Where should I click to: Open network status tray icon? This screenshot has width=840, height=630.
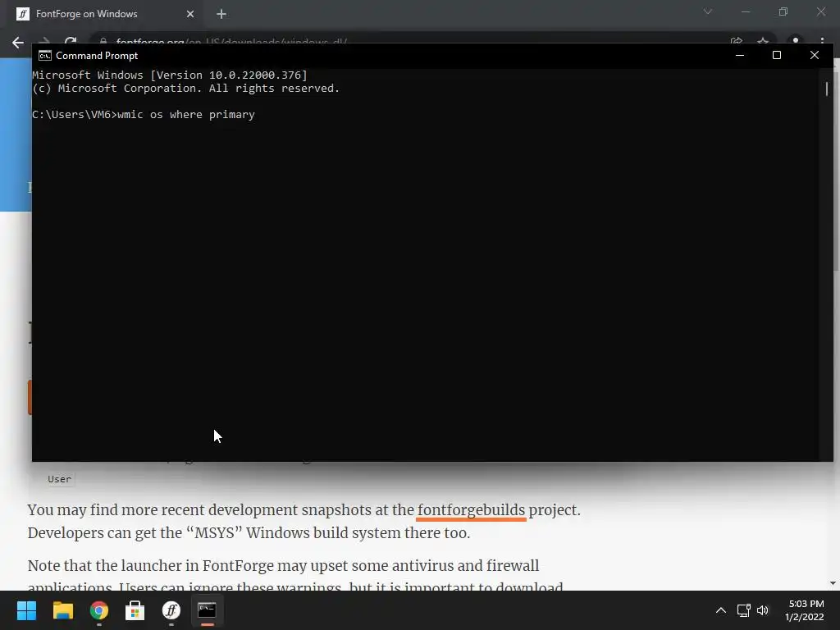pos(743,610)
